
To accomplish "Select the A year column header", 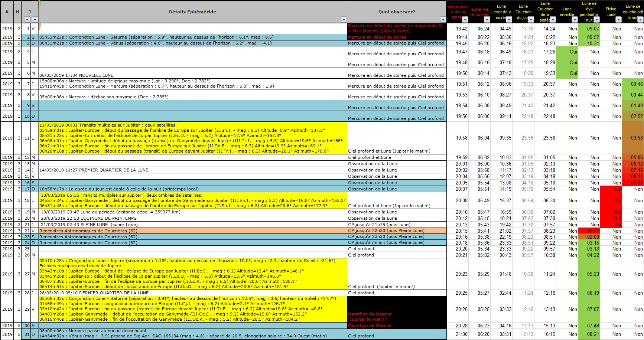I will 7,12.
